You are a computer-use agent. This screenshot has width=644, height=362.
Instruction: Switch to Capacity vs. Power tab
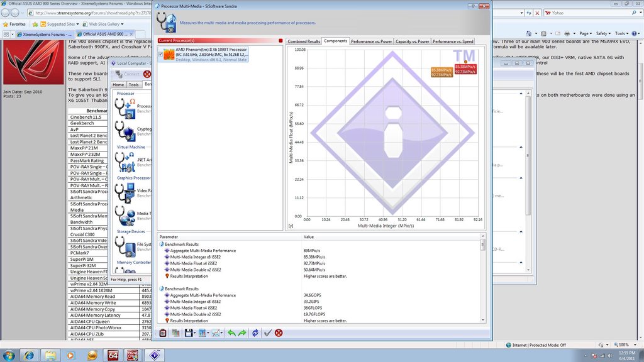(x=413, y=41)
